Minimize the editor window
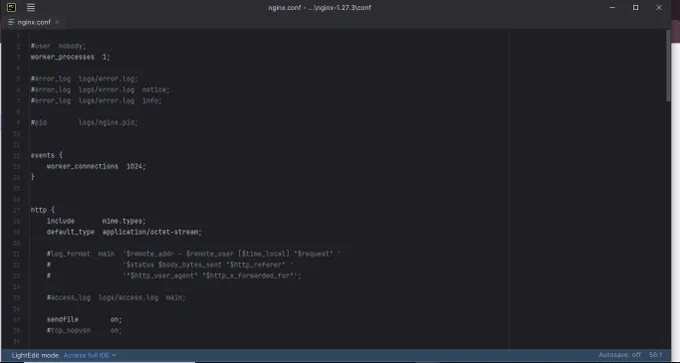The width and height of the screenshot is (680, 363). (x=612, y=7)
